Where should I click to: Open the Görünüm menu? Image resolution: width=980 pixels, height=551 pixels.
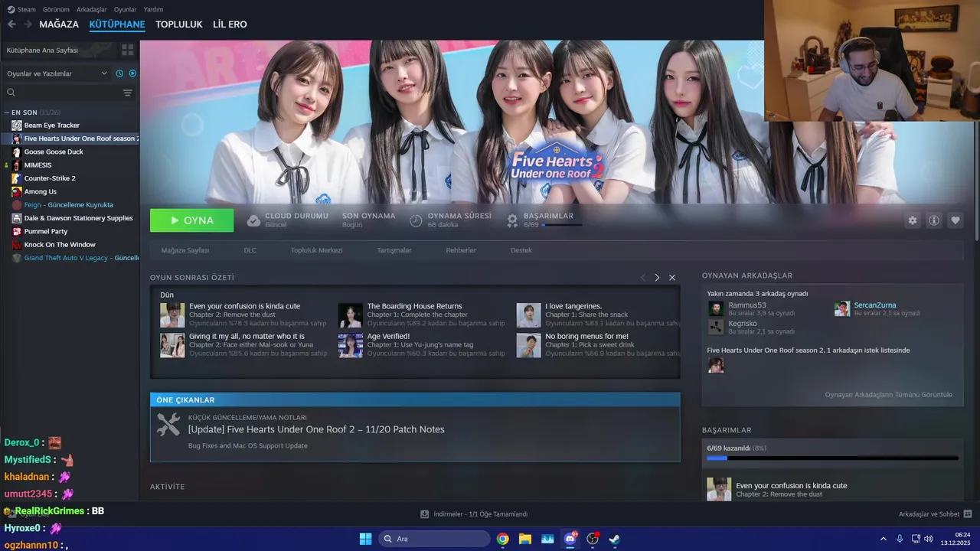(x=56, y=9)
